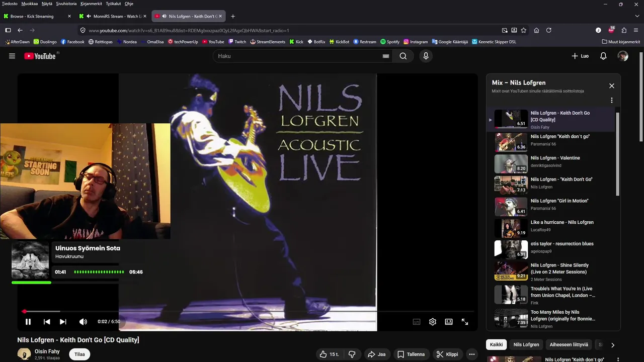Open the Sivuhistoria menu
Image resolution: width=644 pixels, height=362 pixels.
pyautogui.click(x=66, y=4)
